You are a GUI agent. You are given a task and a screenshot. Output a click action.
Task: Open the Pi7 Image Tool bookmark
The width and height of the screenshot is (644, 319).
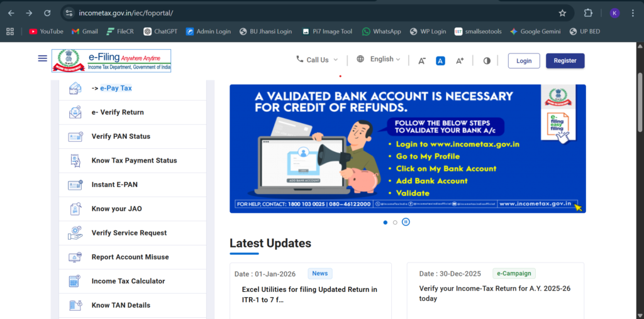(327, 31)
